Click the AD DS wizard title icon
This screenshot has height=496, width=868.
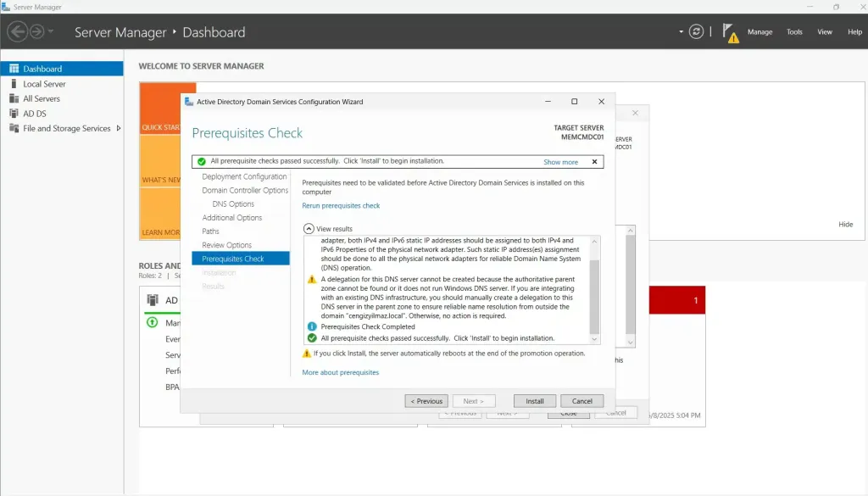pyautogui.click(x=189, y=101)
